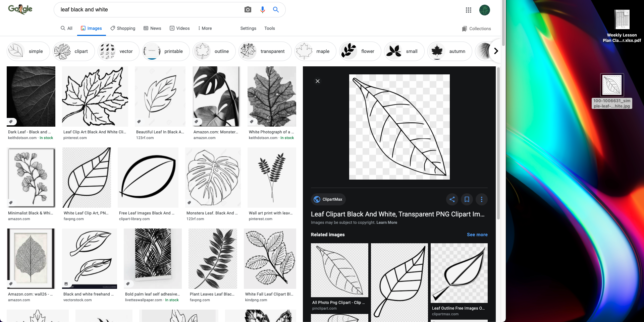644x322 pixels.
Task: Select the Images tab
Action: [x=91, y=28]
